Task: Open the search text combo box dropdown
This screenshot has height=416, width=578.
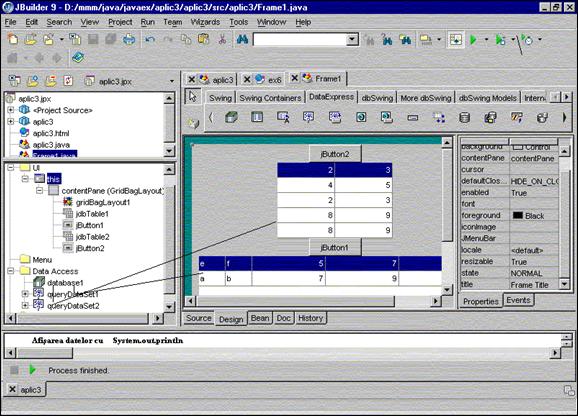Action: (352, 39)
